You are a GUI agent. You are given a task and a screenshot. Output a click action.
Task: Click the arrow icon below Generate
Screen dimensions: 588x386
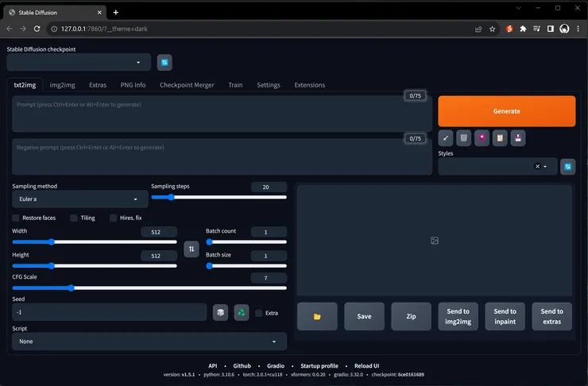[446, 138]
